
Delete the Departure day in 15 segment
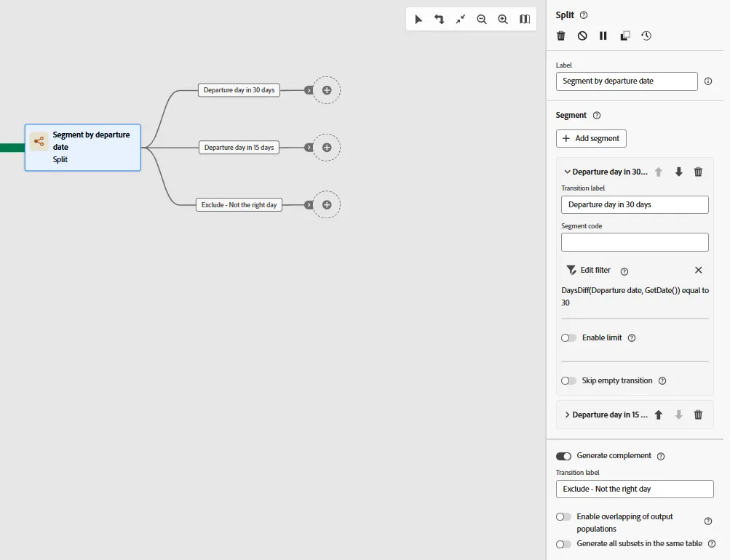[x=699, y=415]
